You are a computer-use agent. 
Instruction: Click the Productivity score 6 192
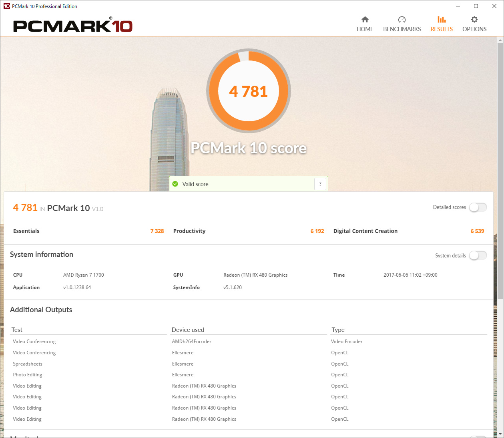(317, 231)
